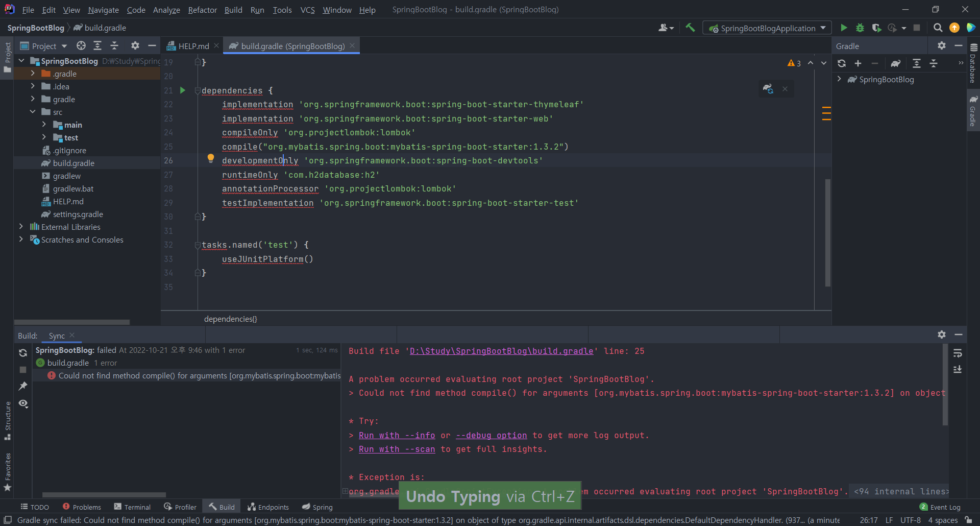Toggle view filter eye icon in Build panel

(x=23, y=403)
